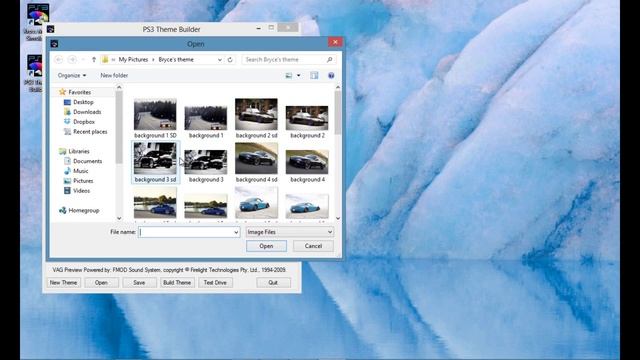Open Music library
The width and height of the screenshot is (640, 360).
click(x=80, y=171)
